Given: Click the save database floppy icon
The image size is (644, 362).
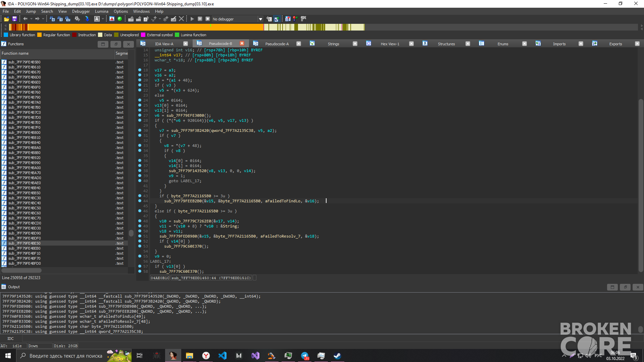Looking at the screenshot, I should pos(14,19).
